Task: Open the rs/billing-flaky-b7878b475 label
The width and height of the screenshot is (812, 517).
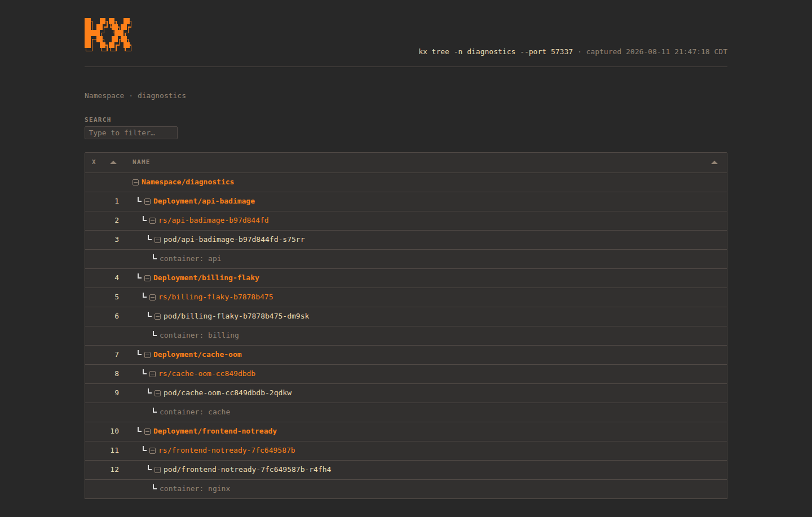Action: pos(216,297)
